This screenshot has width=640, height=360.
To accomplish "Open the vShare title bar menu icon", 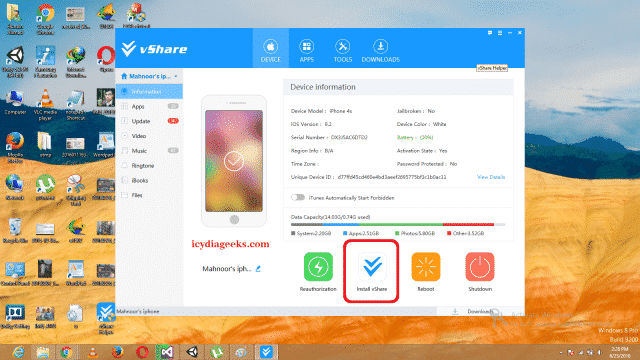I will pos(500,33).
